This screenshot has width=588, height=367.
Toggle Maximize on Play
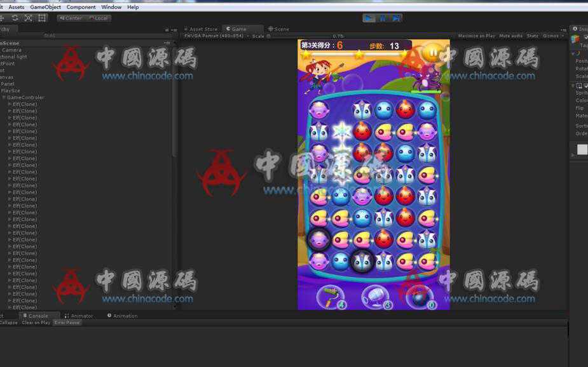476,36
